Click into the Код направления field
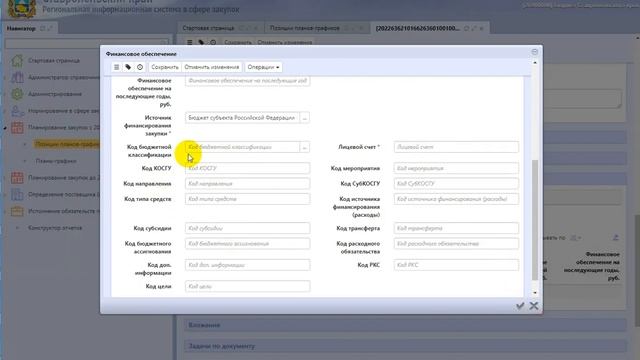The image size is (640, 360). coord(247,184)
